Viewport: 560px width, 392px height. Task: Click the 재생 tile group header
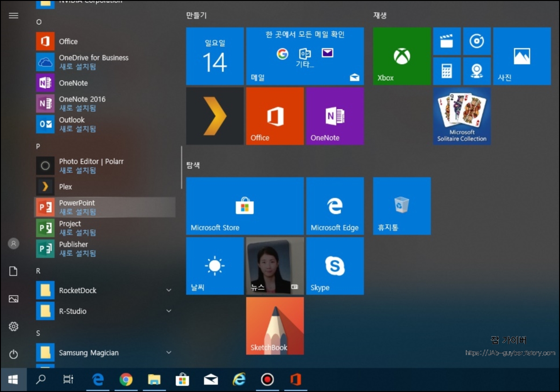[380, 15]
